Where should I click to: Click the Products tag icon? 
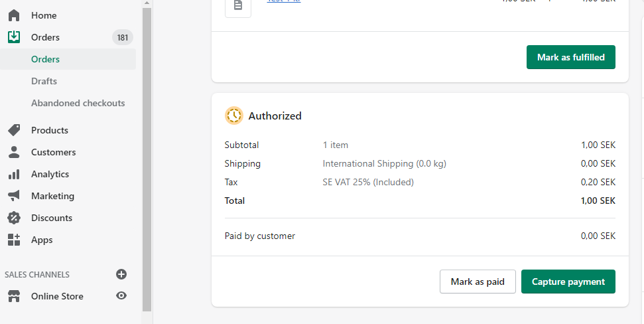point(14,130)
